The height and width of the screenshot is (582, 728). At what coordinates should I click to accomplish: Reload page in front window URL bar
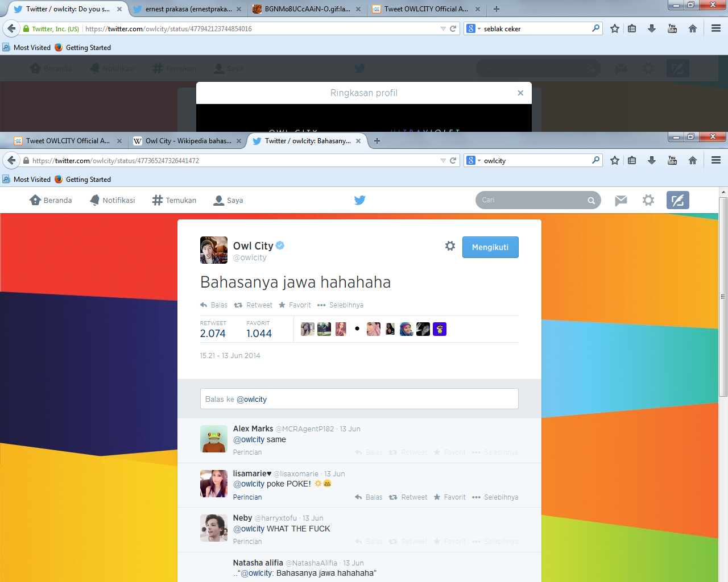pos(453,161)
